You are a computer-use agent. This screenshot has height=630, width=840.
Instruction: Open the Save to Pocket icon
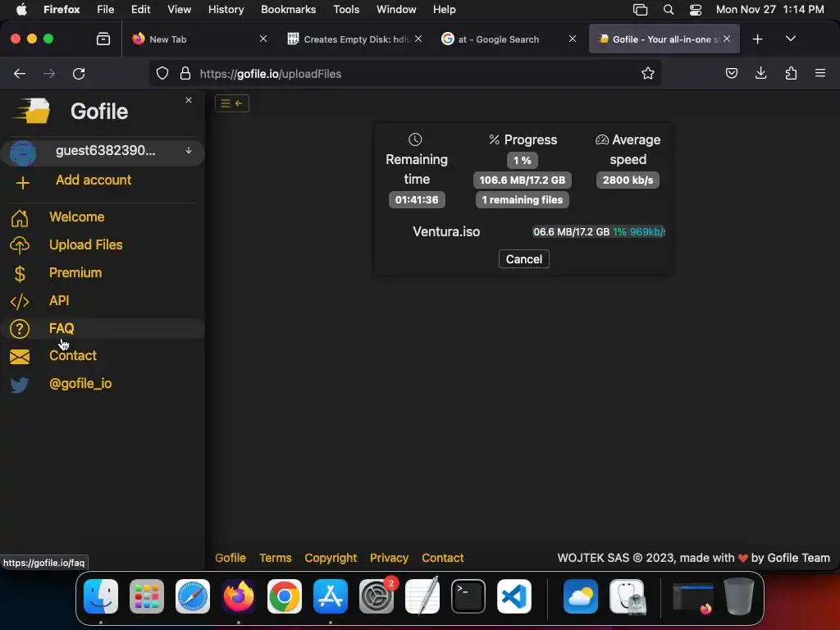pos(731,73)
